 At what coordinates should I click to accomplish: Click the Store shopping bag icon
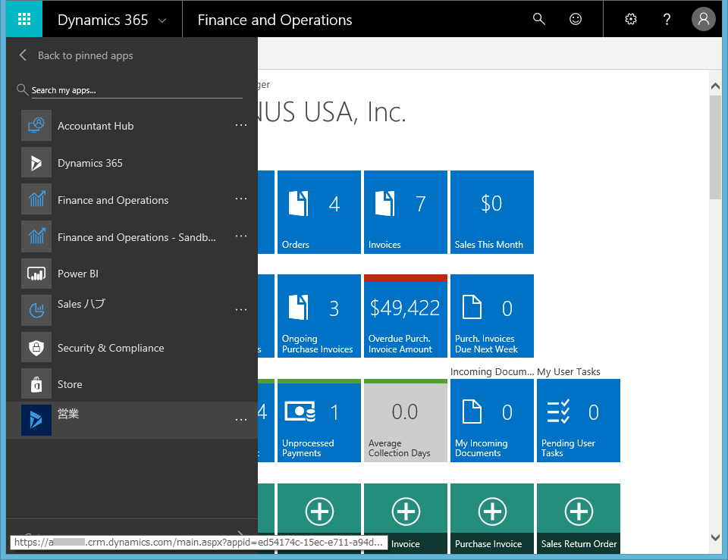point(36,384)
